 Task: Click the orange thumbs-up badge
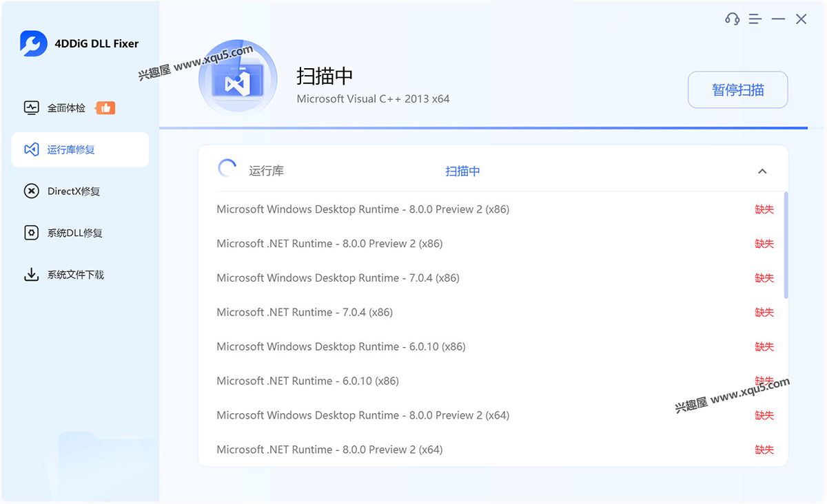click(x=105, y=107)
